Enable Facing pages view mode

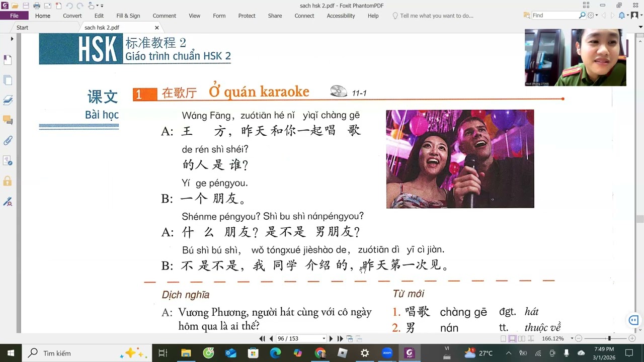tap(522, 338)
